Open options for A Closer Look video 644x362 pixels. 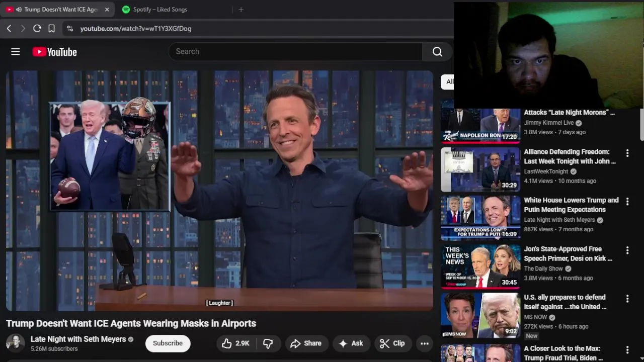coord(627,349)
